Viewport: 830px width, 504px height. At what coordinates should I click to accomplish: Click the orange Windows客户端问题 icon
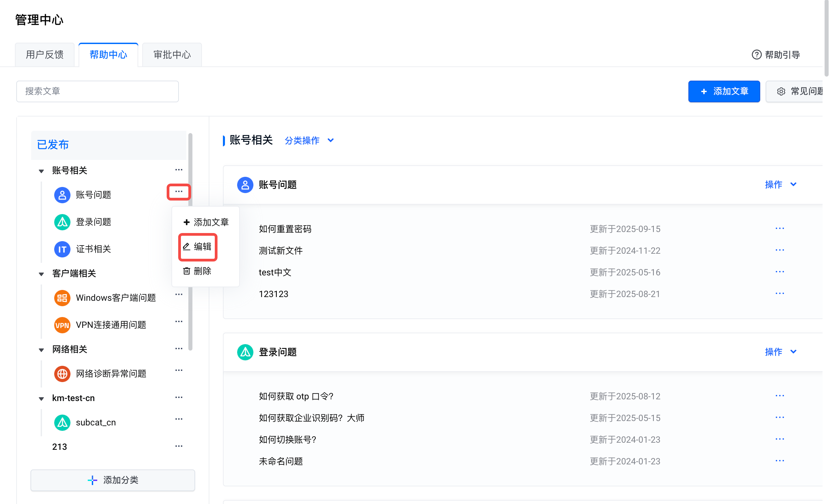[62, 298]
